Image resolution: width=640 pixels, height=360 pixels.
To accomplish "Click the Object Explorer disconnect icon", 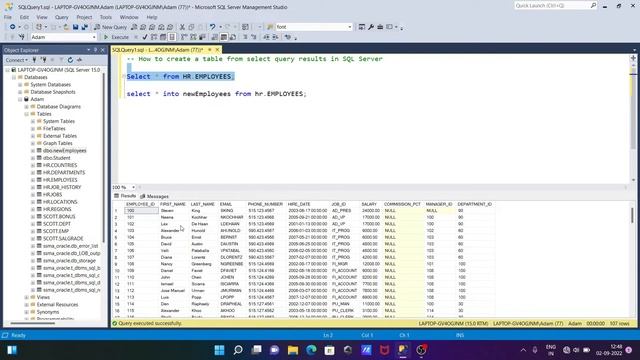I will 43,60.
